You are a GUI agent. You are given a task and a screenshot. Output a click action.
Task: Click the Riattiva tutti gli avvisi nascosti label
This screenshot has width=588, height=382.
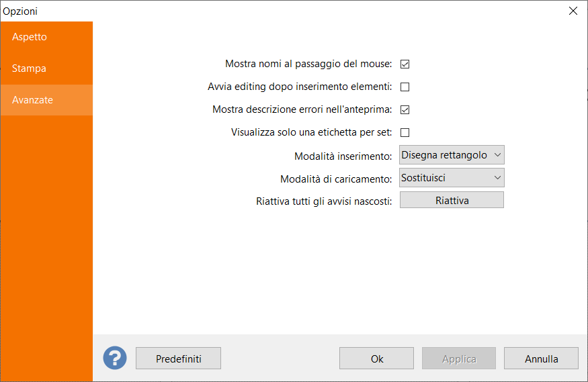(324, 201)
